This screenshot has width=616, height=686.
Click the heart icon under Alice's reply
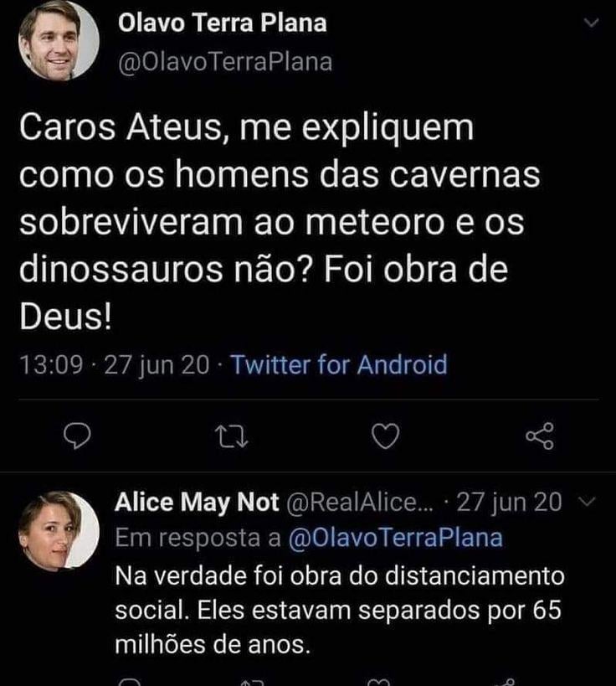(379, 682)
